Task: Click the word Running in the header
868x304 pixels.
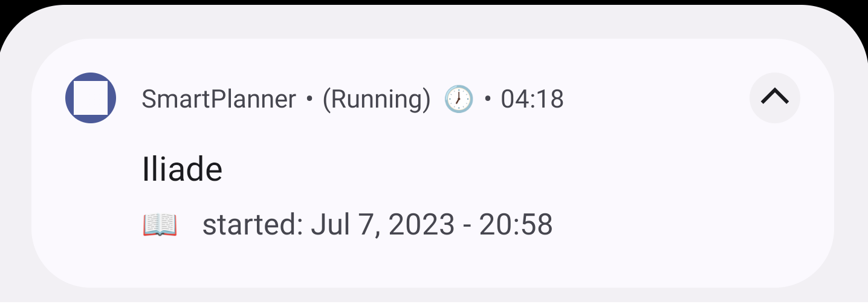Action: (x=376, y=99)
